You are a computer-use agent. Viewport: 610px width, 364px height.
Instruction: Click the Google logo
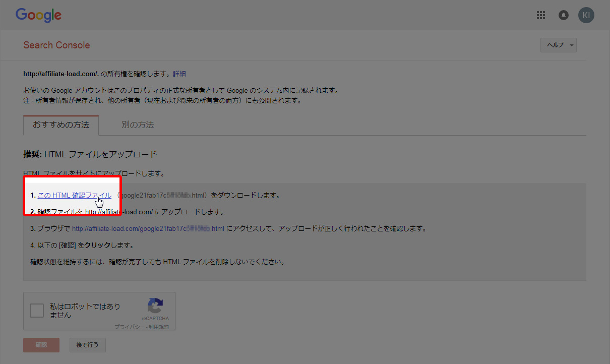[38, 15]
